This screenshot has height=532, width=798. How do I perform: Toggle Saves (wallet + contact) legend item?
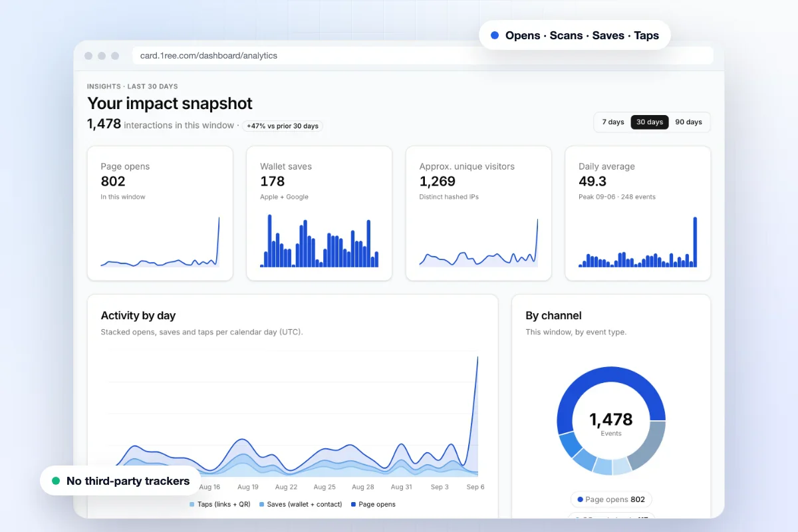300,504
